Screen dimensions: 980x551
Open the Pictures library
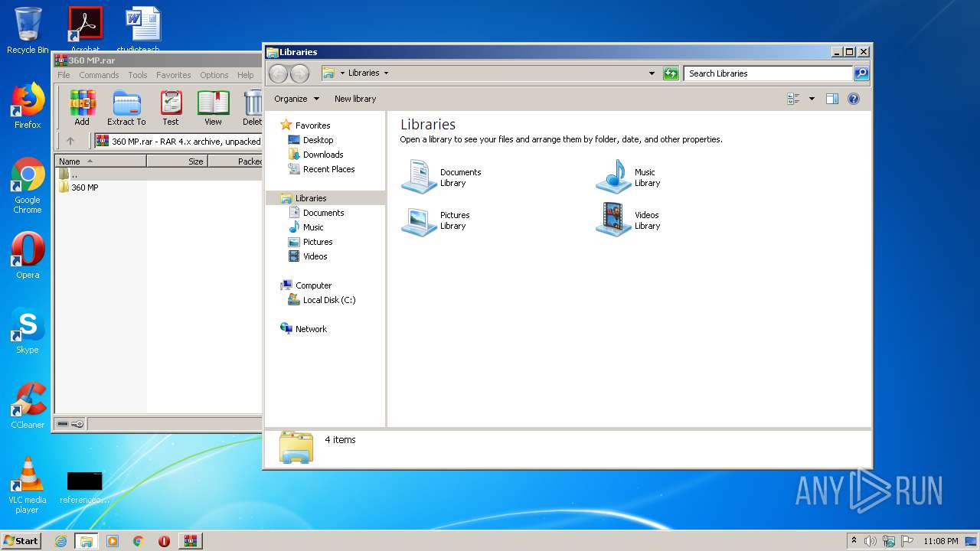[x=436, y=220]
